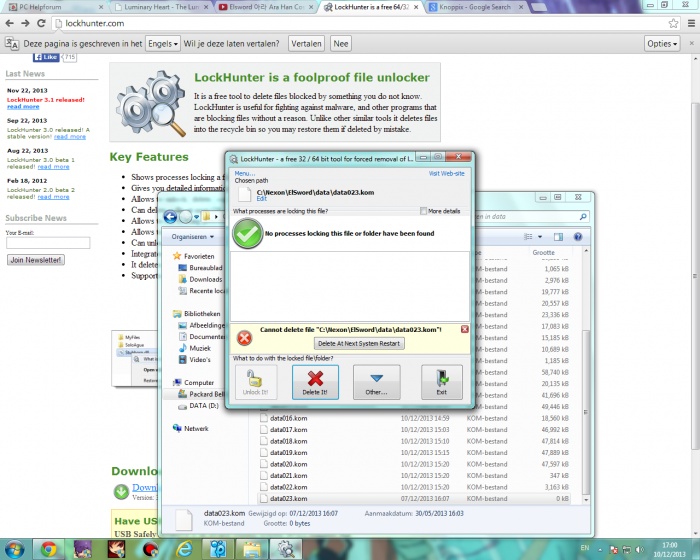Open DATA (D:) drive in Explorer

click(204, 406)
